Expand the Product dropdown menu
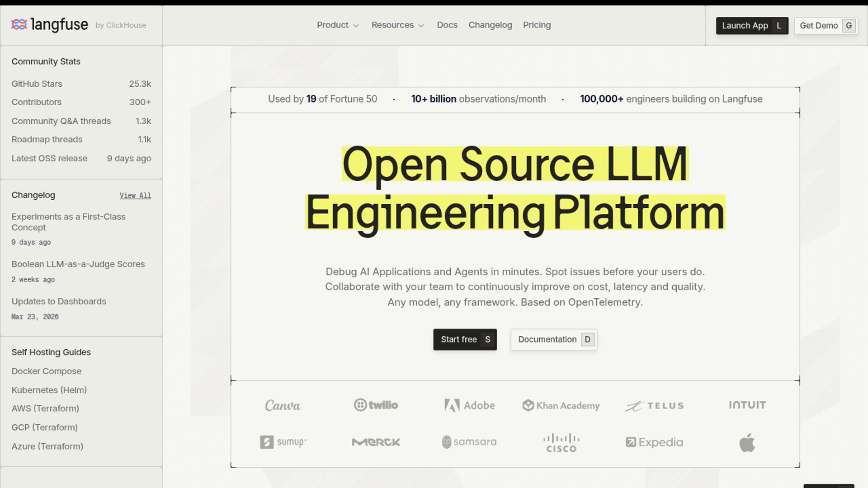The height and width of the screenshot is (488, 868). pyautogui.click(x=337, y=25)
